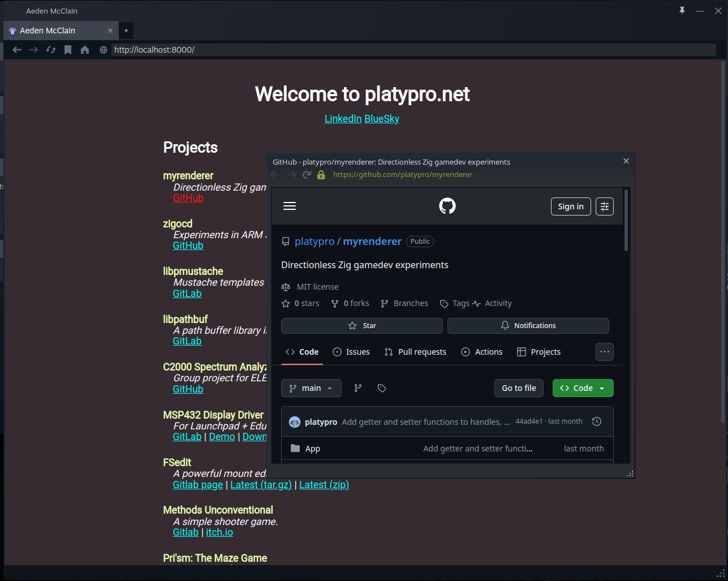Open the Demo link under MSP432 Display Driver

[222, 437]
